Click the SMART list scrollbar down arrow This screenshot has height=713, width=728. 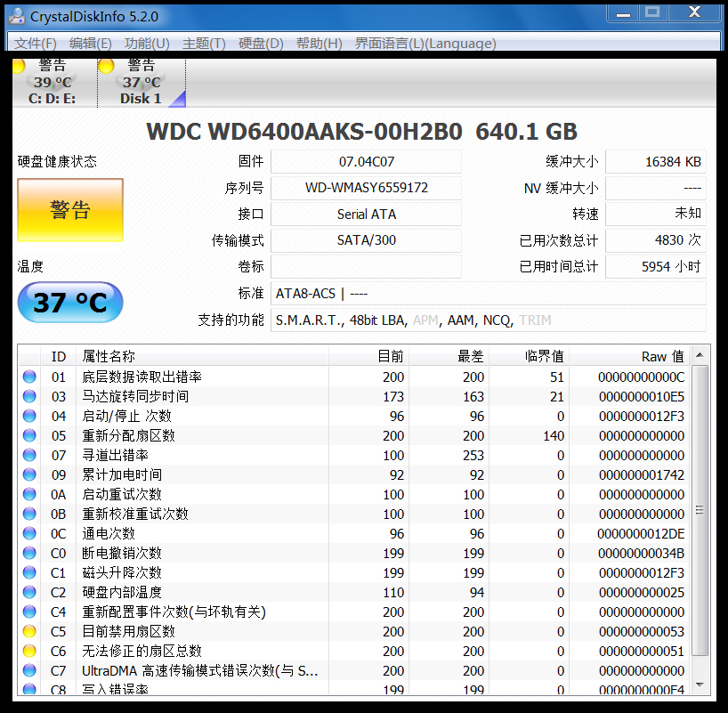700,685
